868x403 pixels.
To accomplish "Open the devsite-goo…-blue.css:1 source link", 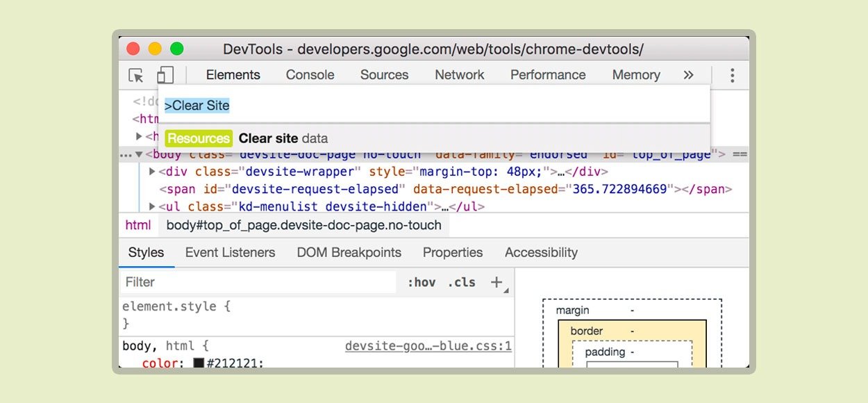I will (428, 346).
